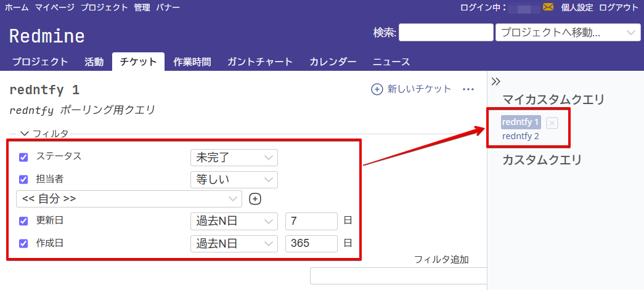Click the Redmine title heading
This screenshot has width=644, height=290.
click(47, 36)
